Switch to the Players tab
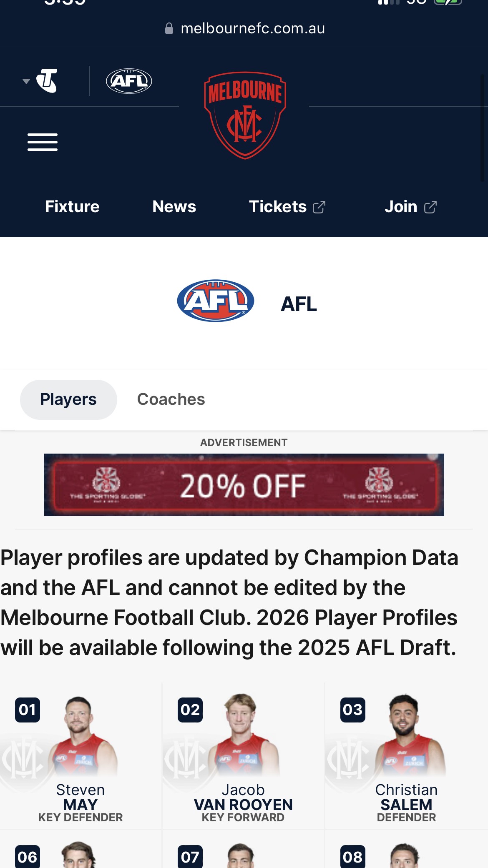488x868 pixels. pyautogui.click(x=68, y=399)
